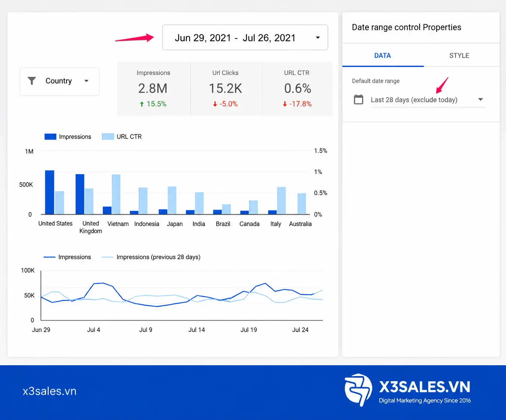Click the Impressions (previous 28 days) legend entry
Screen dimensions: 506x420
pyautogui.click(x=151, y=257)
